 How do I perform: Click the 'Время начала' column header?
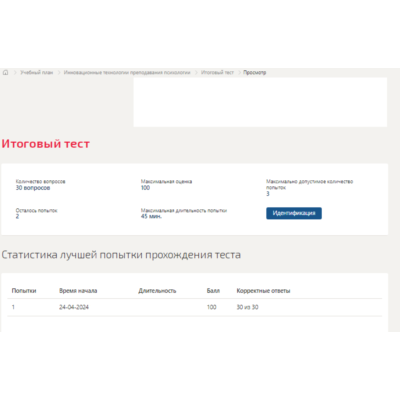(78, 291)
